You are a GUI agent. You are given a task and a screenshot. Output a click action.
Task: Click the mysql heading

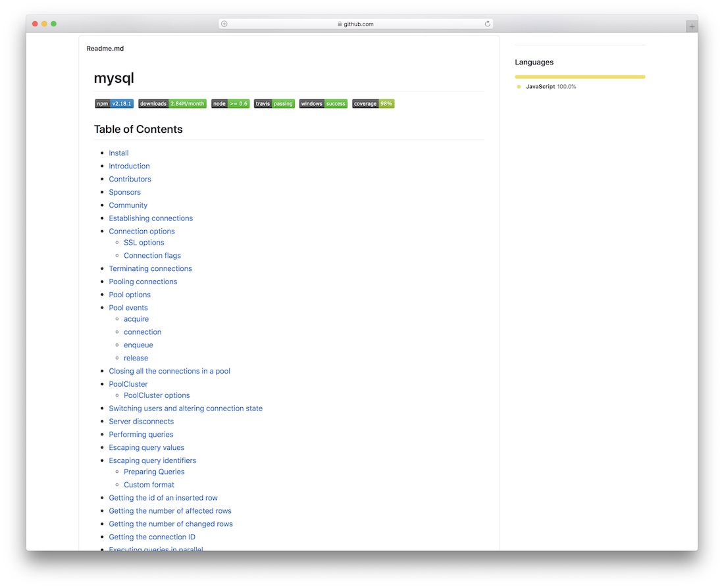coord(114,78)
